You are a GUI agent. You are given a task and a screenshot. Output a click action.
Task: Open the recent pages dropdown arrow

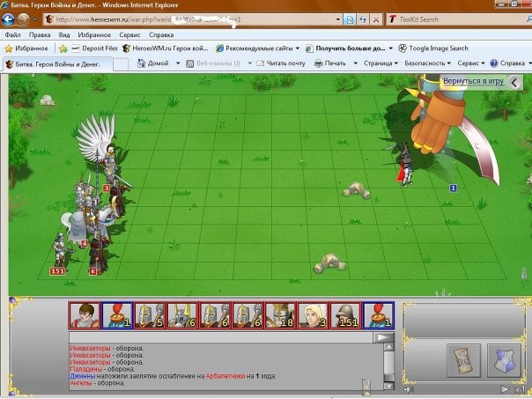(35, 19)
